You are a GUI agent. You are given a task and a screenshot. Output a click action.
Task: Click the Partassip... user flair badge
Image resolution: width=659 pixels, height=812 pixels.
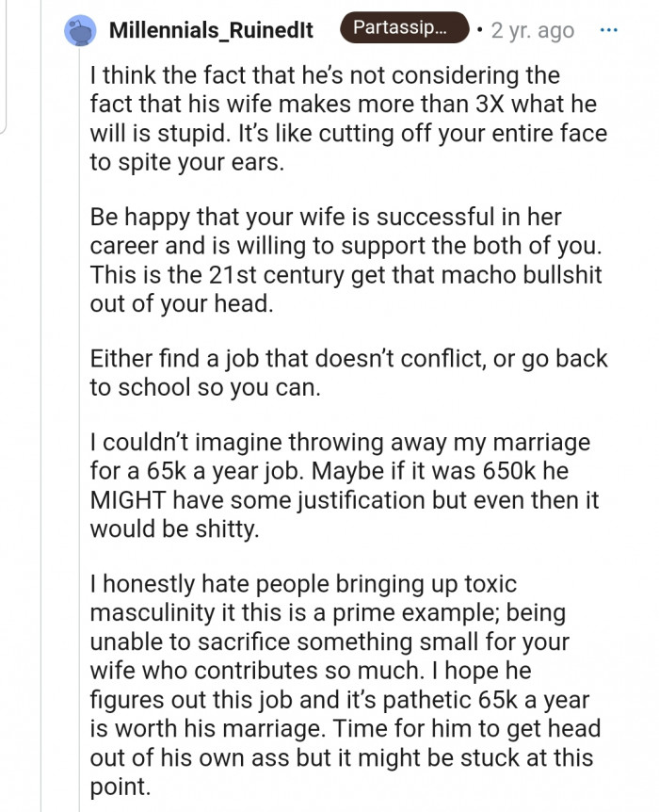[402, 29]
